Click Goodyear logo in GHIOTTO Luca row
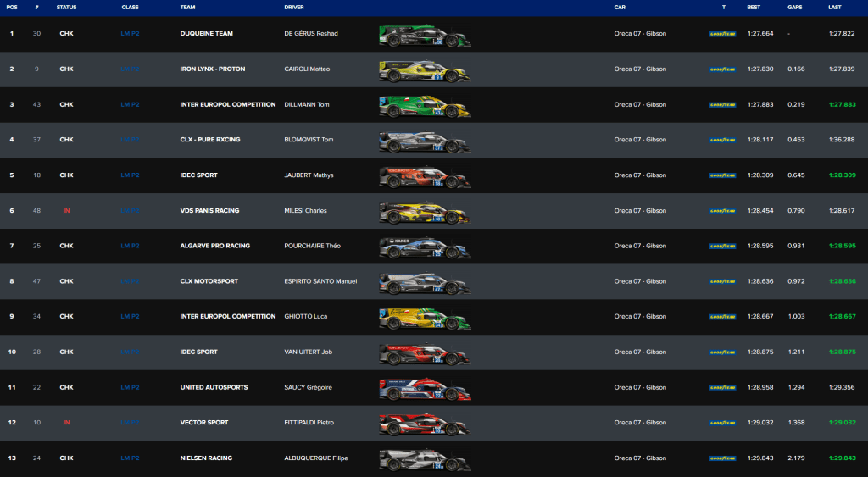Screen dimensions: 868x477 [x=722, y=317]
